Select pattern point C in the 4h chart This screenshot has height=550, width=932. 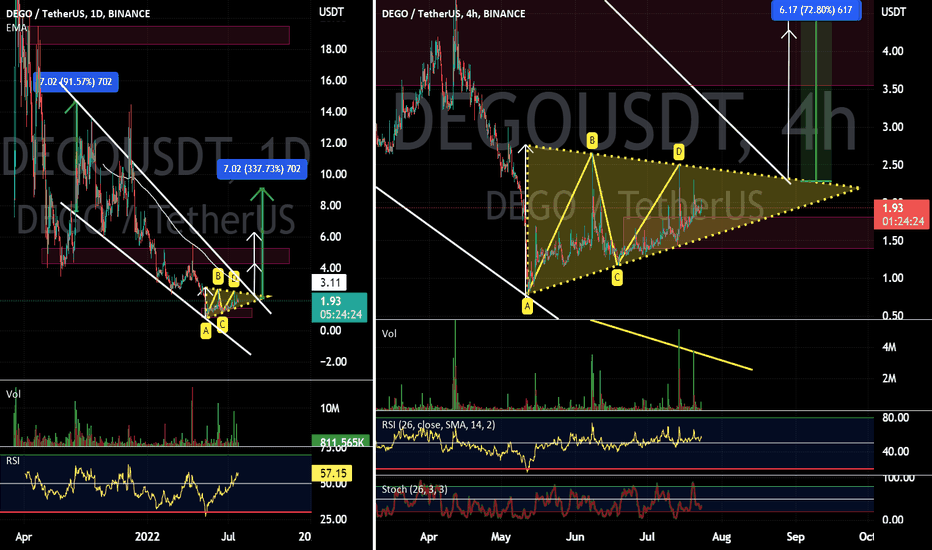pos(617,277)
